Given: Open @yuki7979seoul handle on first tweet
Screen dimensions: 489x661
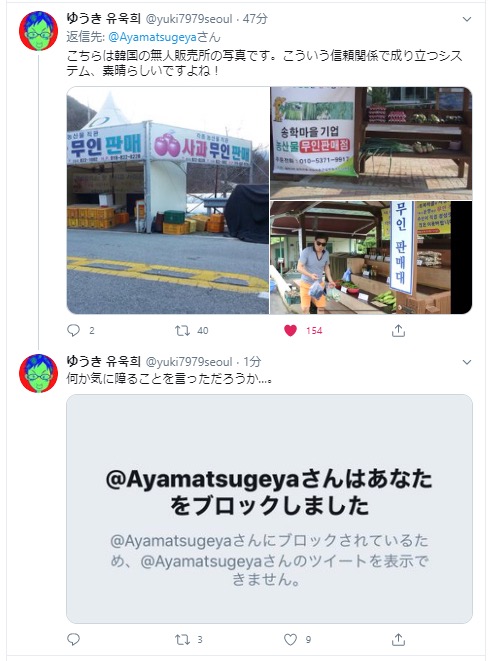Looking at the screenshot, I should 189,19.
